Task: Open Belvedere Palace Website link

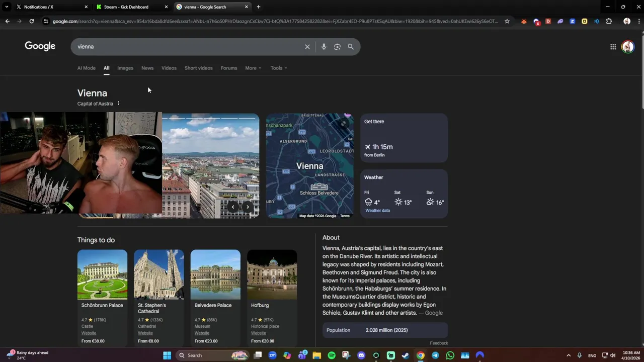Action: [x=202, y=333]
